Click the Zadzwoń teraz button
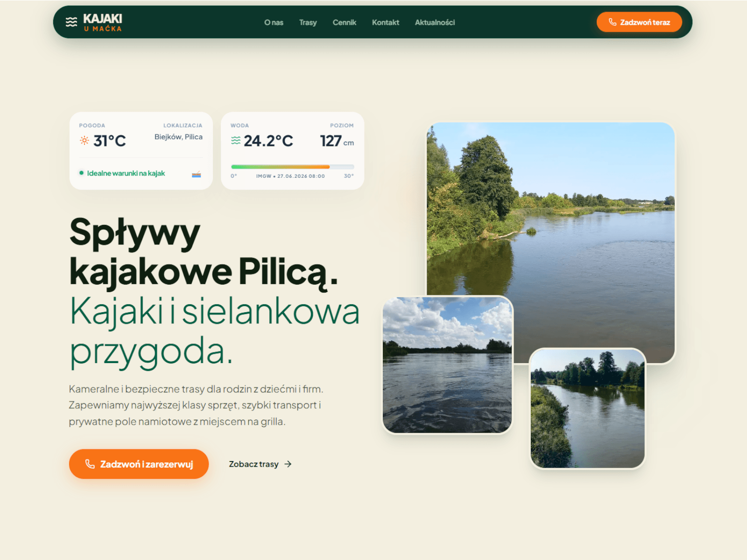The width and height of the screenshot is (747, 560). coord(639,22)
